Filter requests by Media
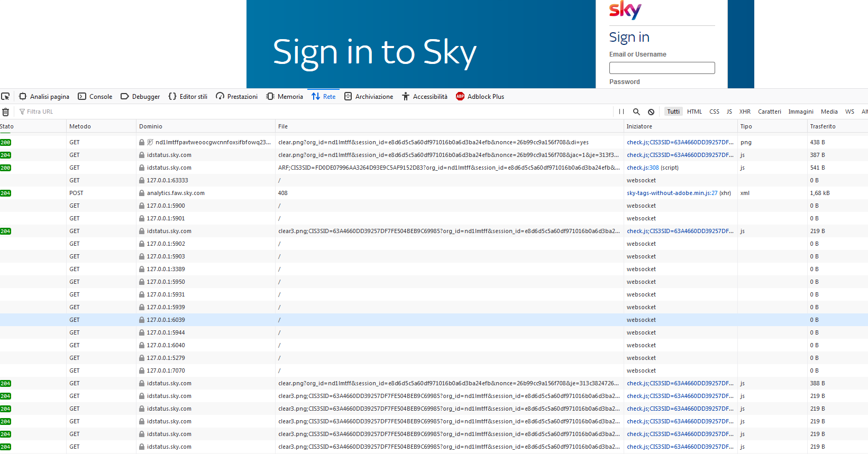868x454 pixels. [x=829, y=112]
